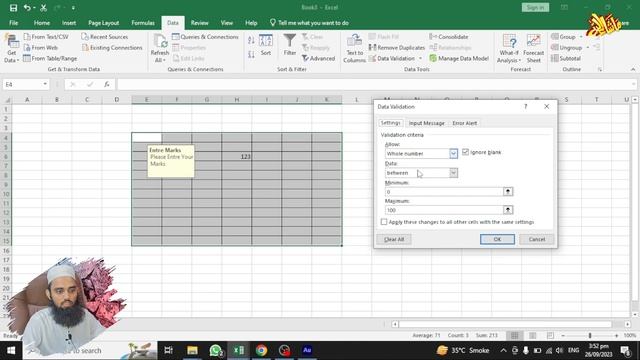The width and height of the screenshot is (640, 360).
Task: Toggle the Ignore blank checkbox
Action: point(465,152)
